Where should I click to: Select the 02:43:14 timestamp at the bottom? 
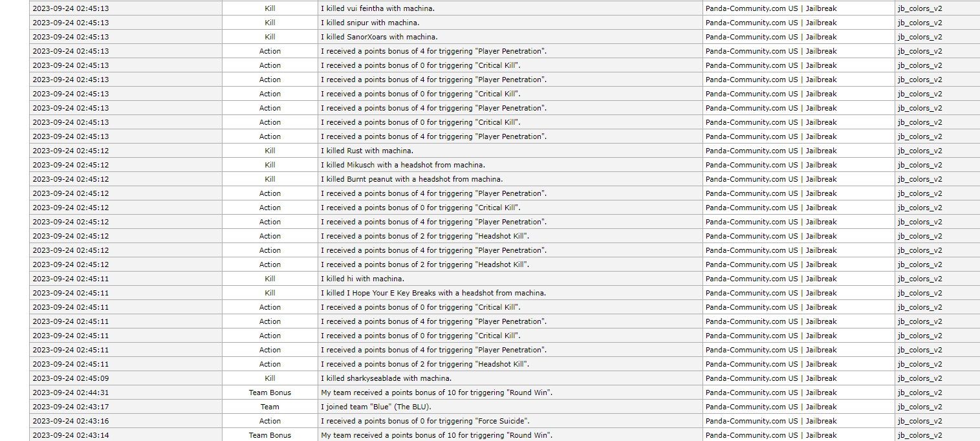click(71, 435)
